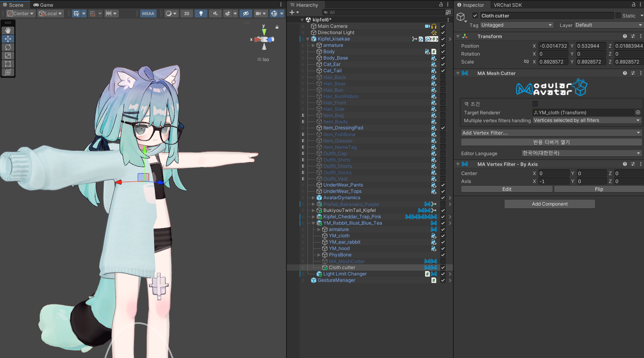The height and width of the screenshot is (358, 644).
Task: Toggle the 역 조건 checkbox
Action: (535, 104)
